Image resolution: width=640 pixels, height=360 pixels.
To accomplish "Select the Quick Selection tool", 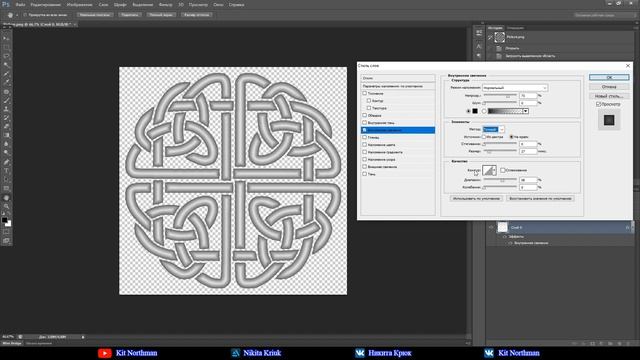I will click(6, 65).
